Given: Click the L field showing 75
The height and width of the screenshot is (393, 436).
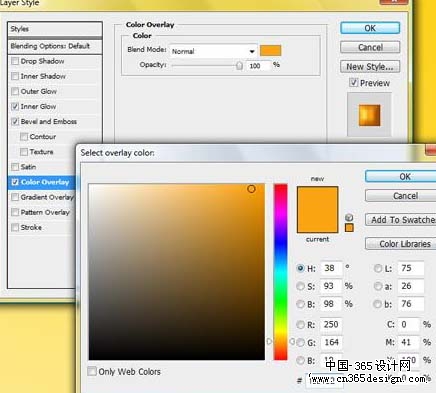Looking at the screenshot, I should (x=411, y=268).
